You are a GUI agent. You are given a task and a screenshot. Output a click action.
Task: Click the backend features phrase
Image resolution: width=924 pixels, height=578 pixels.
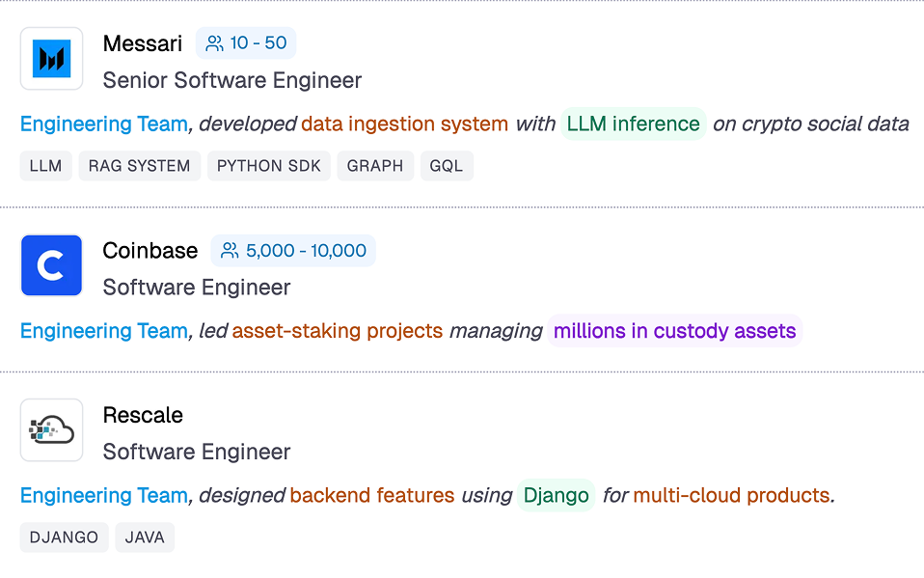point(372,495)
